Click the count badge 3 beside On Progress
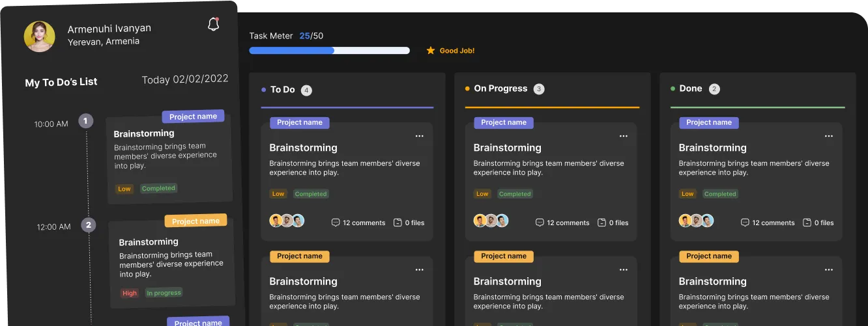 pos(539,89)
